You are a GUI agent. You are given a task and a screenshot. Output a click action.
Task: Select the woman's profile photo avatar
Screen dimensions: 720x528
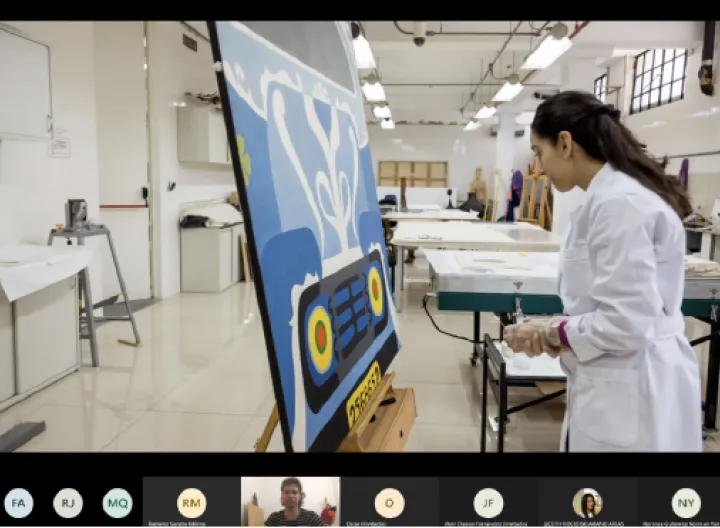pyautogui.click(x=587, y=502)
